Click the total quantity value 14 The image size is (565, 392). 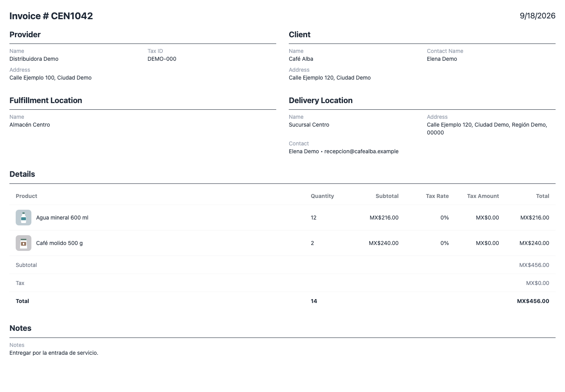pyautogui.click(x=314, y=301)
